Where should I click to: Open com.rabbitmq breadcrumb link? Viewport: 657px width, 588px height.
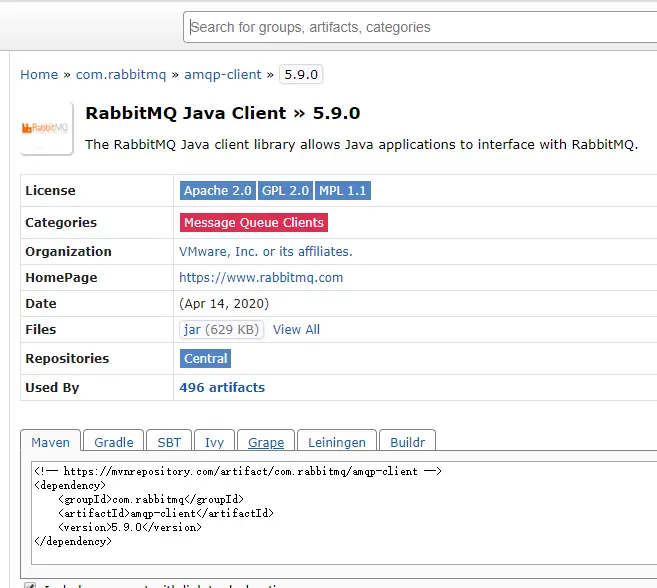pyautogui.click(x=121, y=75)
